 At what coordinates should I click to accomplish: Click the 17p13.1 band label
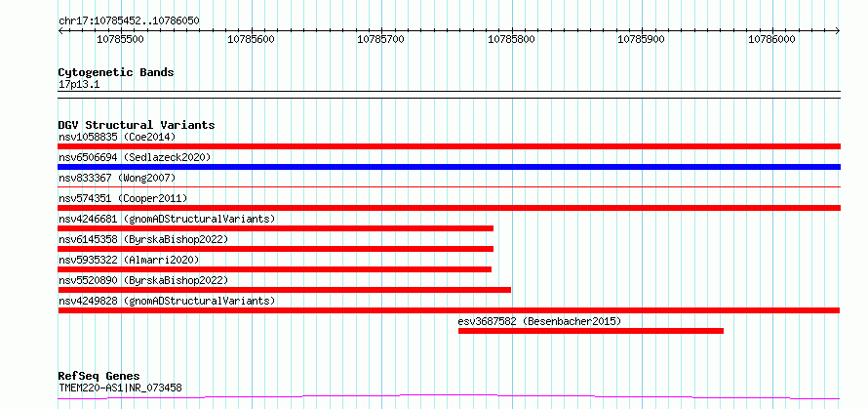pyautogui.click(x=79, y=85)
